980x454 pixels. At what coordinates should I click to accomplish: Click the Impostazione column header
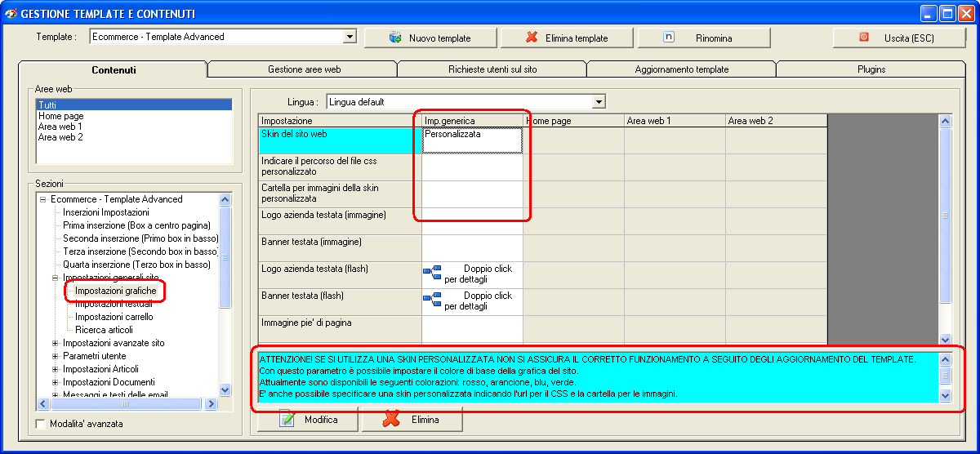[340, 121]
